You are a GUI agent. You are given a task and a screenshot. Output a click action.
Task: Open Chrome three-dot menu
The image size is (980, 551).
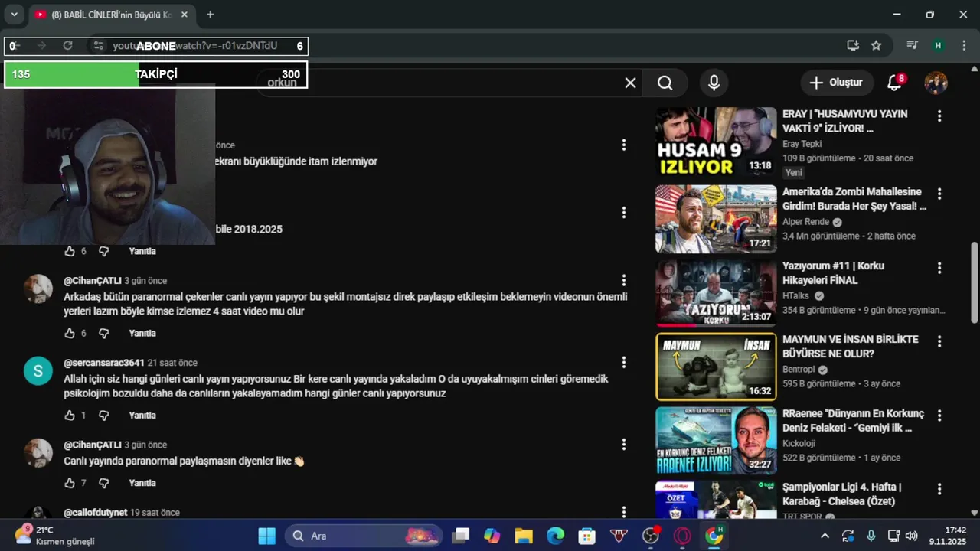tap(963, 46)
